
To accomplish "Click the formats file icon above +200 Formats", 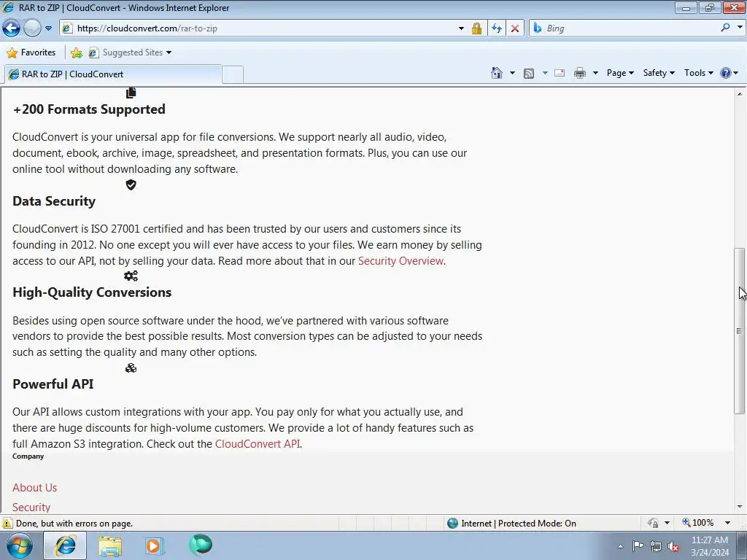I will pos(131,93).
